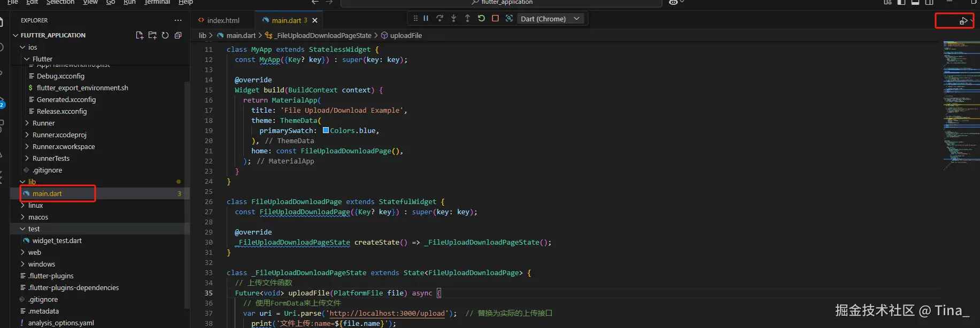Click the Step Over debug icon

click(439, 18)
